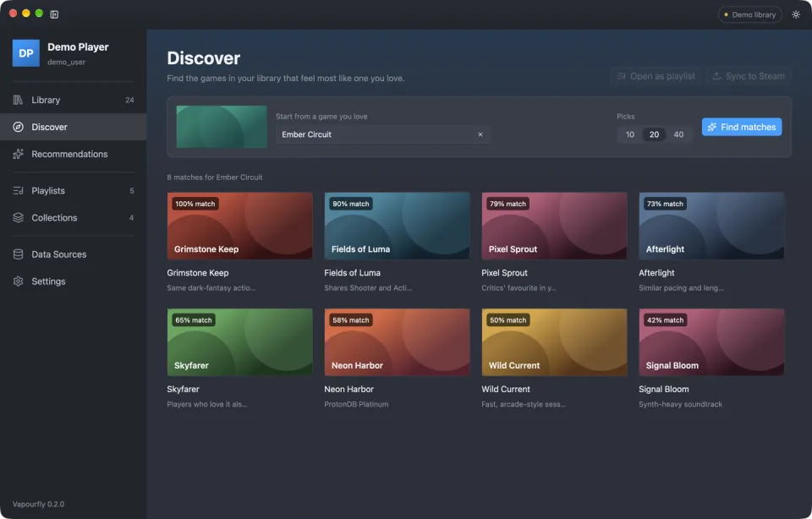Open the Skyfarer card image
812x519 pixels.
[239, 342]
